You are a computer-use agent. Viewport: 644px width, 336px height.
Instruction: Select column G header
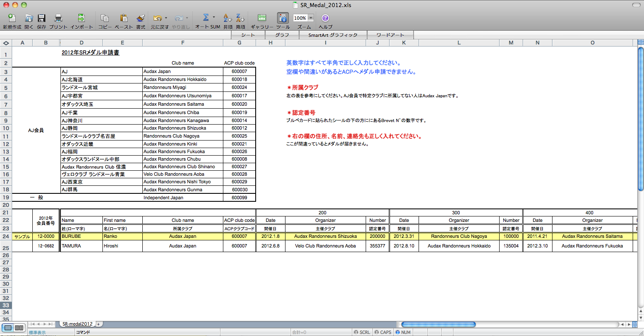click(x=239, y=43)
